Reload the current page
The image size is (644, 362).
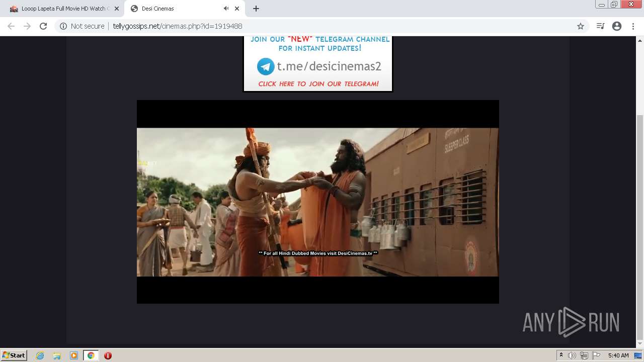click(x=43, y=26)
